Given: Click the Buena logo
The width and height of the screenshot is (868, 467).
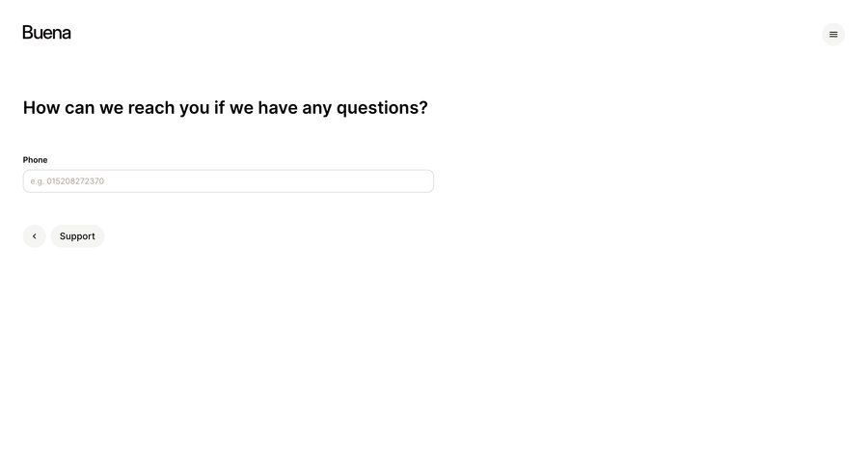Looking at the screenshot, I should (46, 33).
